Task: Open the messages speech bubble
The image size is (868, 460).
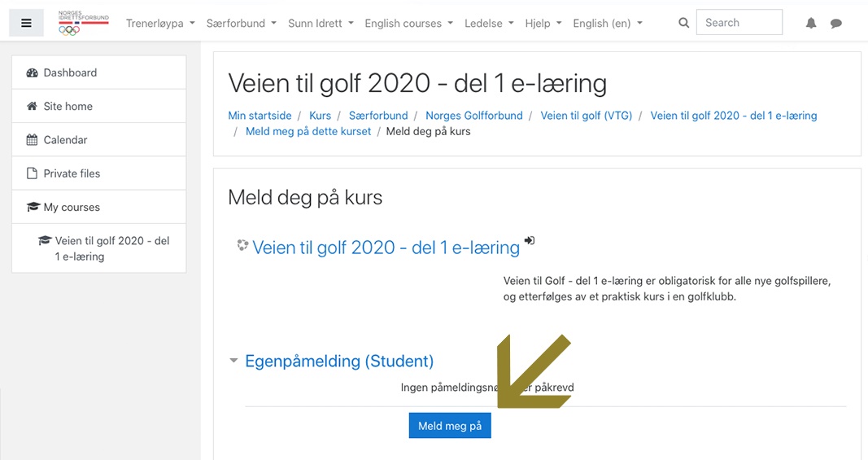Action: coord(836,24)
